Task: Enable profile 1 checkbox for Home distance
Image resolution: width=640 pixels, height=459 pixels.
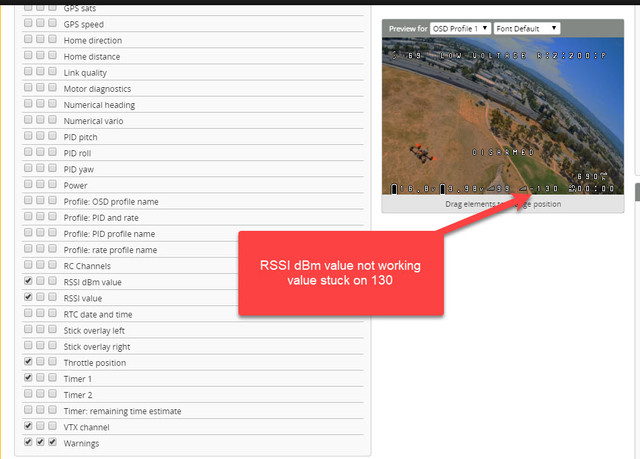Action: [x=28, y=55]
